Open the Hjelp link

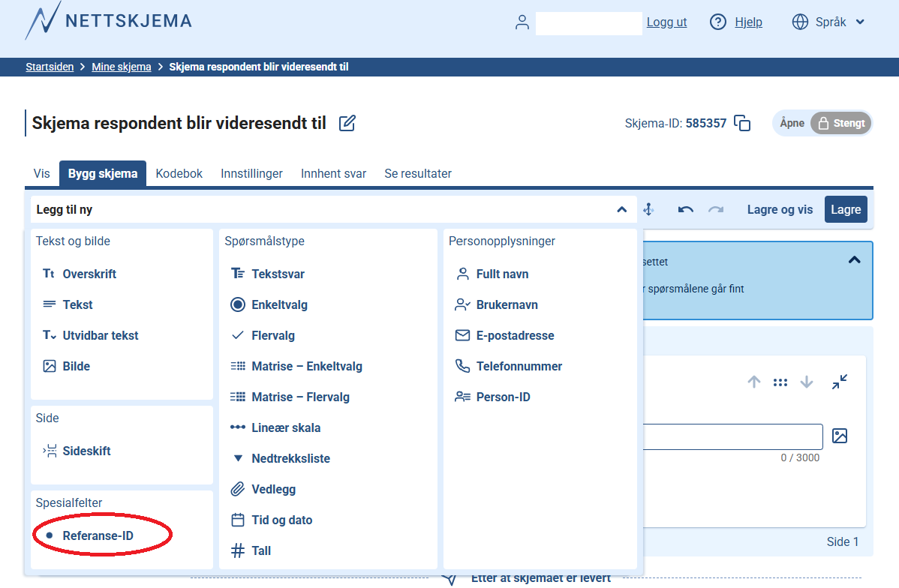(x=748, y=22)
